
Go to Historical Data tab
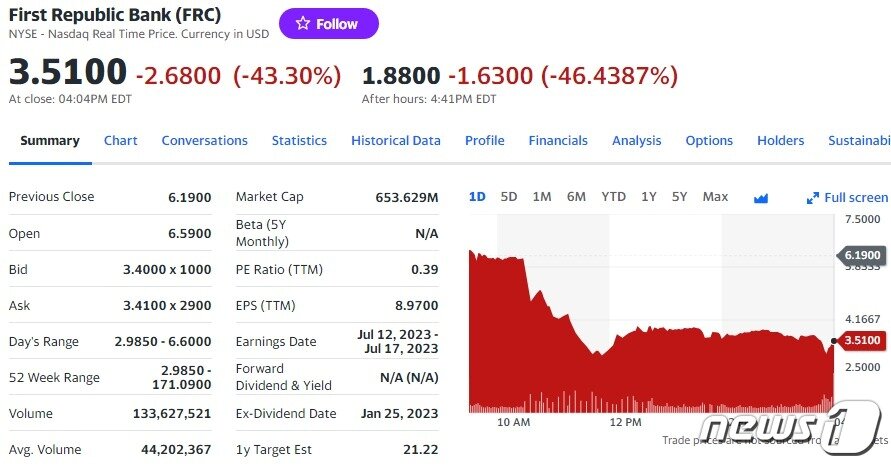(396, 141)
